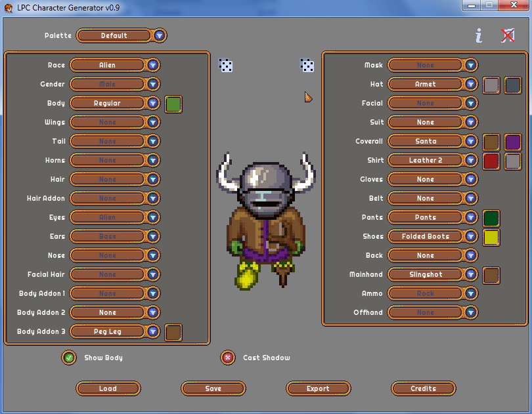
Task: Click the Export button
Action: tap(319, 388)
